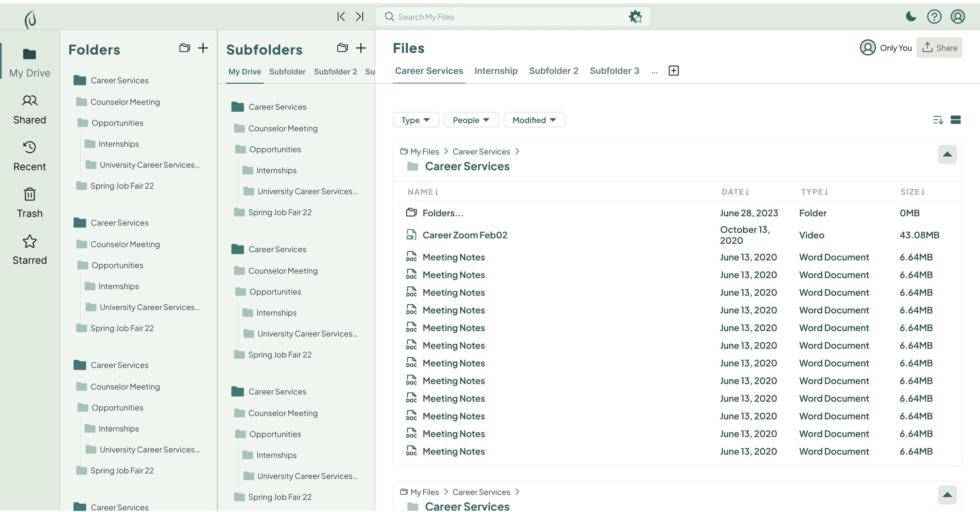Open top Opportunities folder in Subfolders panel
Screen dimensions: 980x512
point(268,149)
